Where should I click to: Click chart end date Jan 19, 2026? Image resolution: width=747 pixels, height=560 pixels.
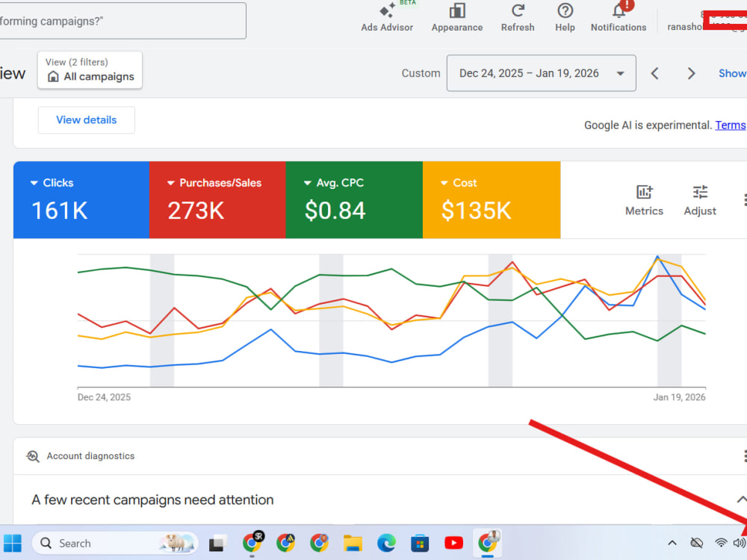(x=679, y=397)
